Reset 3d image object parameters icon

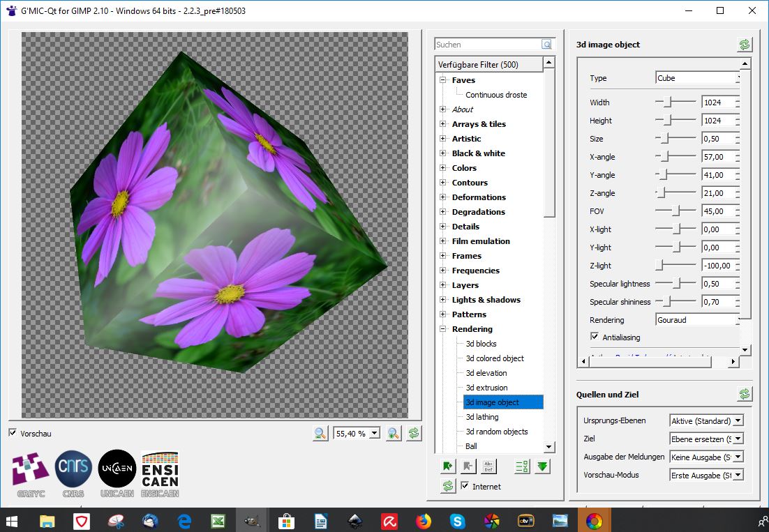coord(745,45)
